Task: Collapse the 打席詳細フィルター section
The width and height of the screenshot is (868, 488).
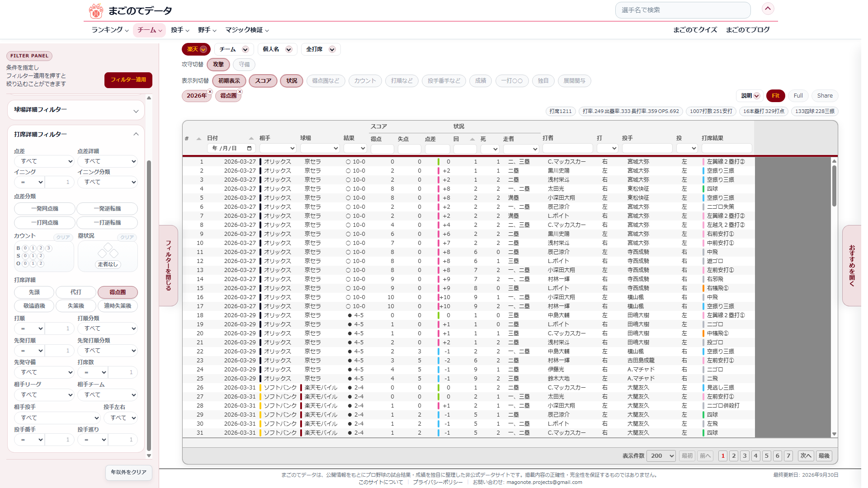Action: 76,134
